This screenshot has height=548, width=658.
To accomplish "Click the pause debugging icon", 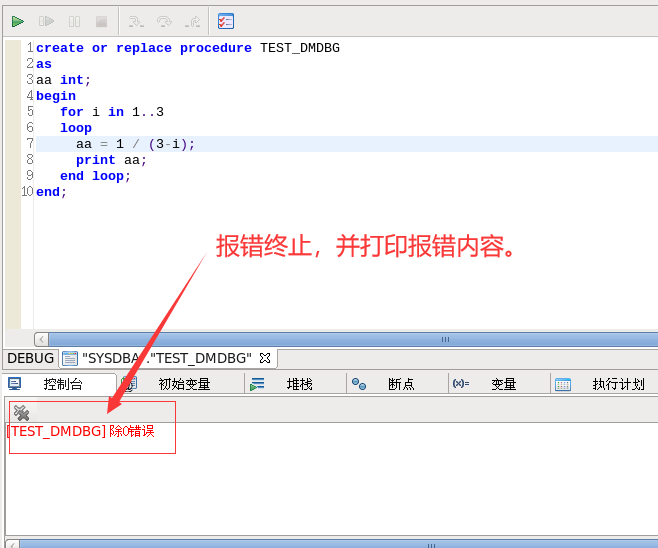I will (74, 21).
